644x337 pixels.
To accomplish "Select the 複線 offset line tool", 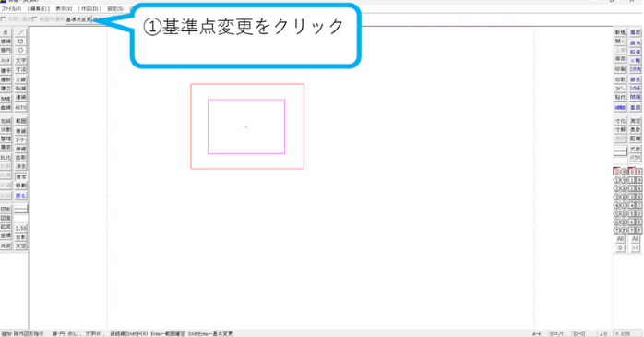I will (20, 131).
